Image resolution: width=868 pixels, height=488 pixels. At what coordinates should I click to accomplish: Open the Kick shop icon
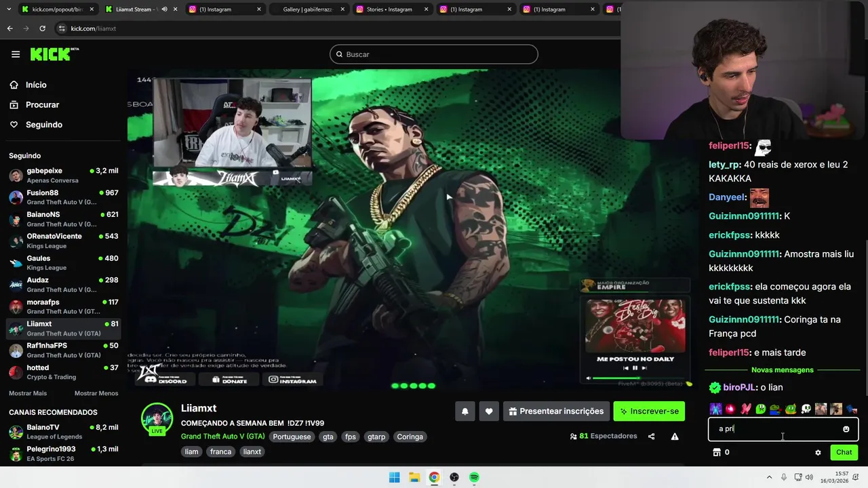point(716,452)
